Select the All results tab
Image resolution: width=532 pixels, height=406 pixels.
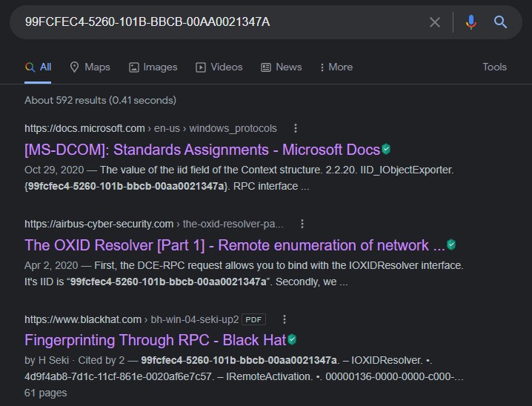(38, 67)
